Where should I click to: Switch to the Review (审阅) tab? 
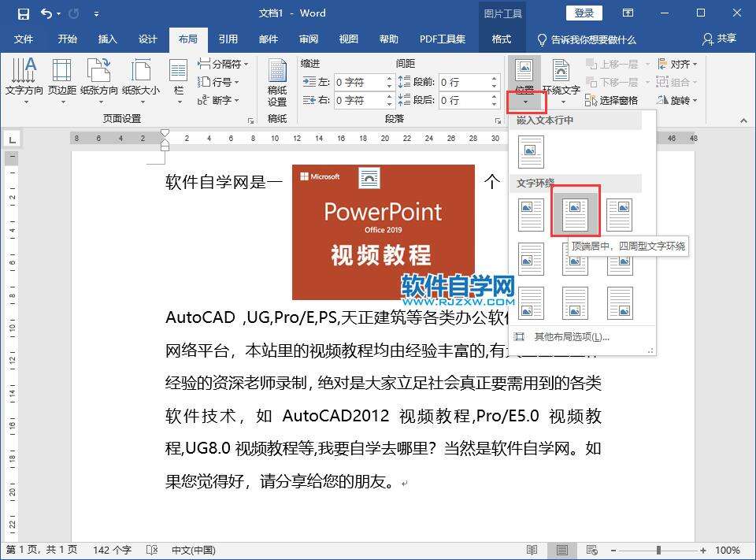click(x=309, y=39)
